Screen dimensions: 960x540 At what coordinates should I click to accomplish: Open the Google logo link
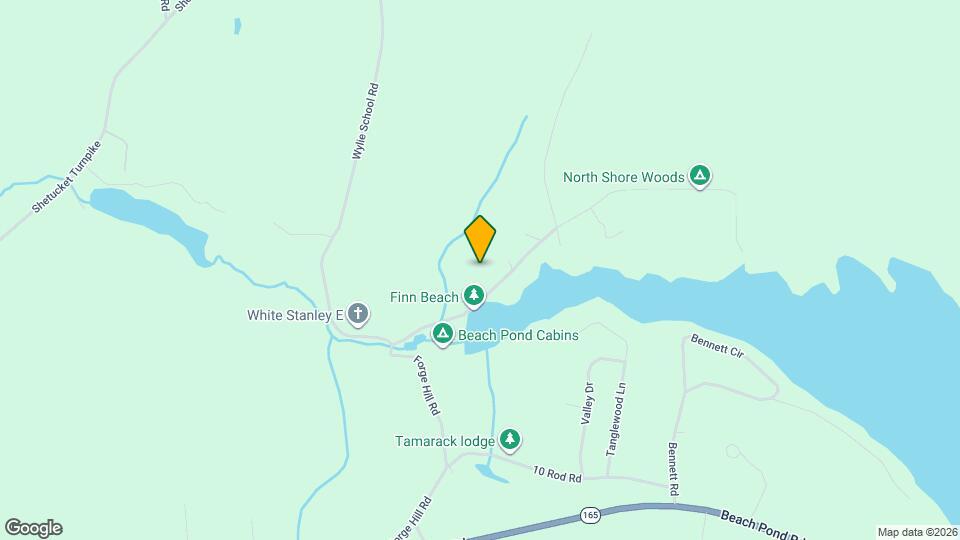click(x=34, y=528)
